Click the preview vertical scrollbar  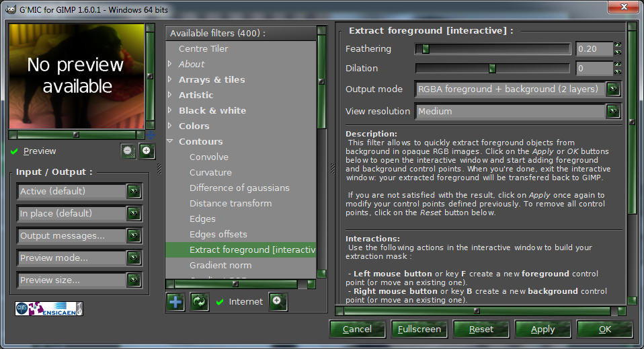[151, 76]
